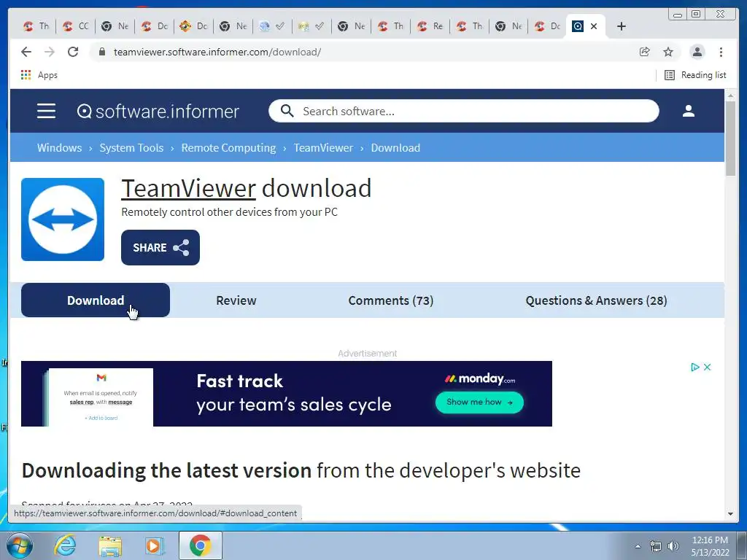Open the Chrome profile icon
This screenshot has height=560, width=747.
point(697,52)
